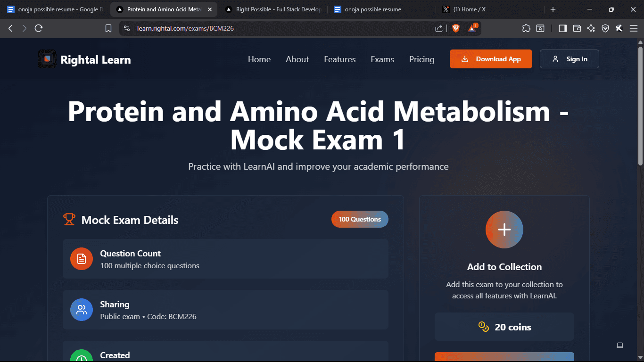
Task: Open Brave Rewards triangle icon
Action: [472, 28]
